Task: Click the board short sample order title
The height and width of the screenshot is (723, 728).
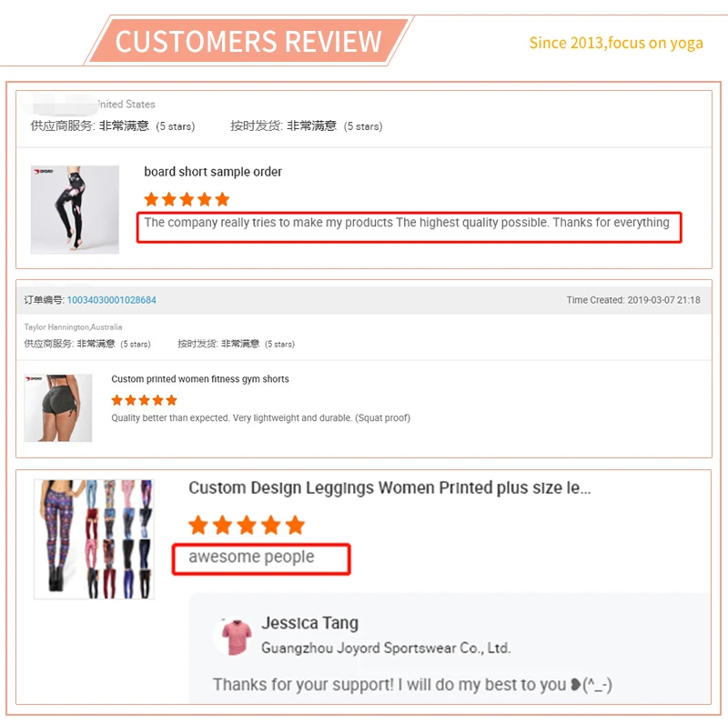Action: pos(213,172)
